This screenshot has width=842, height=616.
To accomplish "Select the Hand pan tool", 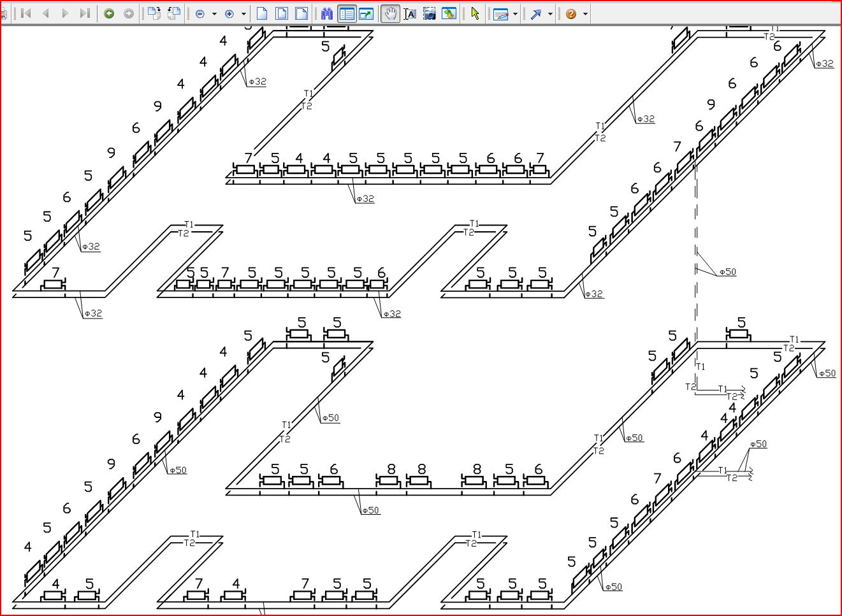I will [390, 13].
